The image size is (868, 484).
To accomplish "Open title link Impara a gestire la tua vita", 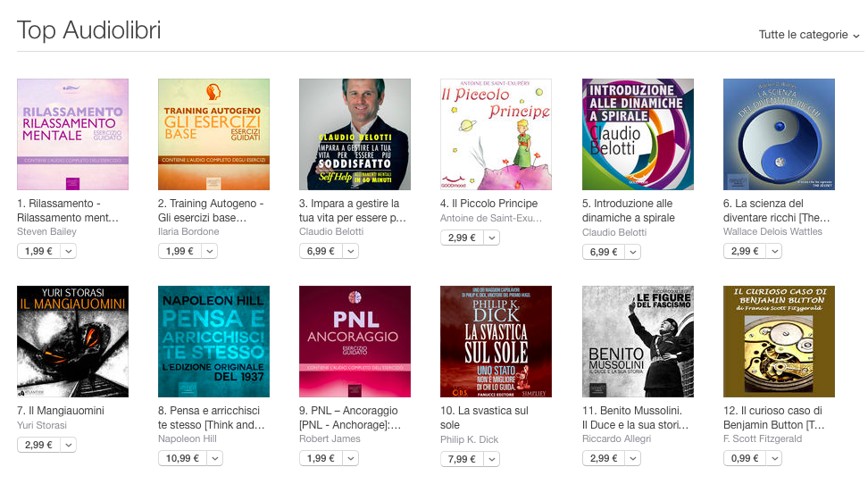I will tap(353, 211).
